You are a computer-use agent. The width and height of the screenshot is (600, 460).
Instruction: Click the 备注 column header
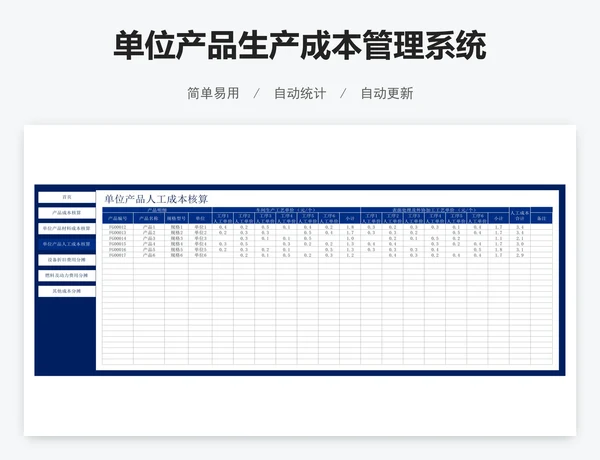(541, 219)
